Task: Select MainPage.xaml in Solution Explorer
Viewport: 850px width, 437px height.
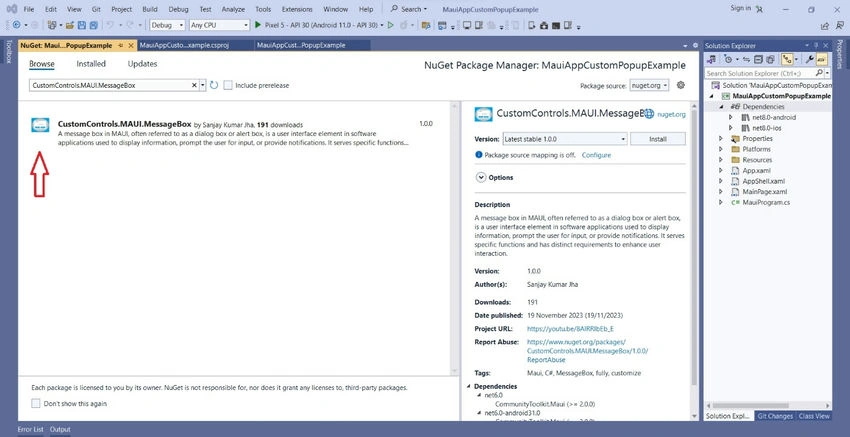Action: point(764,192)
